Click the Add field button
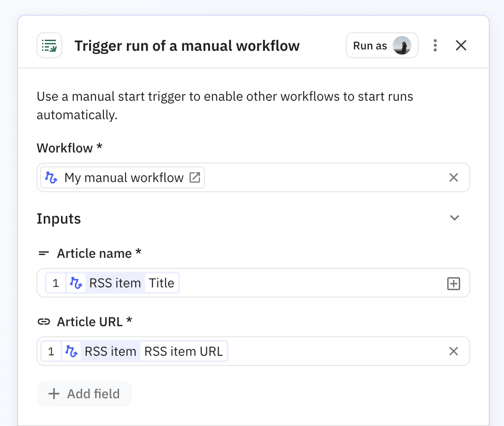Image resolution: width=504 pixels, height=426 pixels. tap(84, 394)
